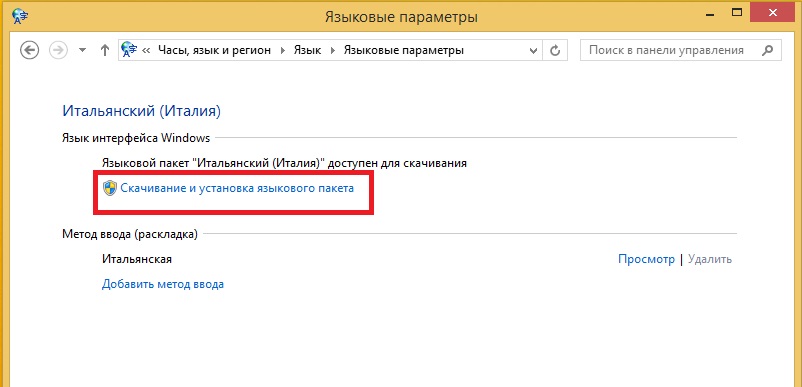Click the UAC shield icon
This screenshot has height=387, width=802.
coord(109,188)
